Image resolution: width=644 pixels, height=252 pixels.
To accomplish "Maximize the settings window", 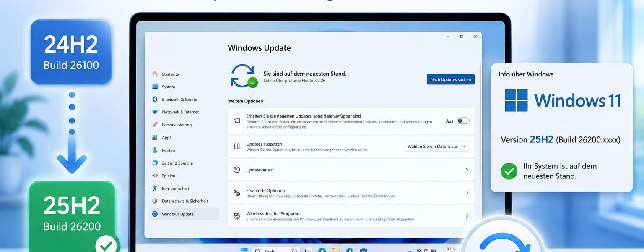I will point(462,37).
